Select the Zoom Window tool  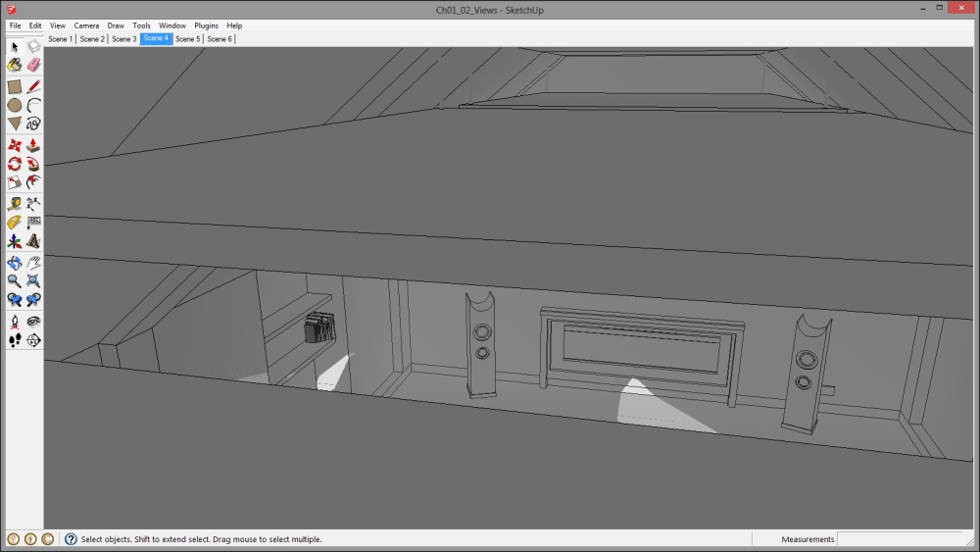pyautogui.click(x=33, y=281)
